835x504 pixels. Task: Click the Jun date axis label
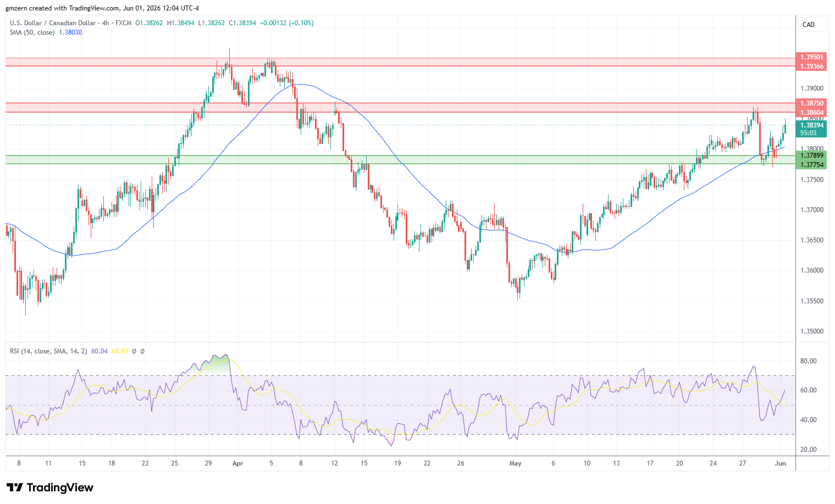[x=781, y=463]
